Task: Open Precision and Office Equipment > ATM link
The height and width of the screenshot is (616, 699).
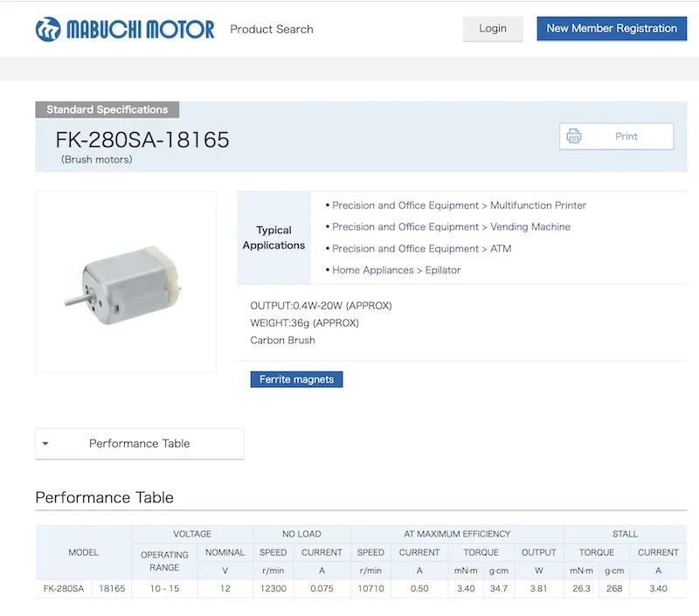Action: (x=421, y=249)
